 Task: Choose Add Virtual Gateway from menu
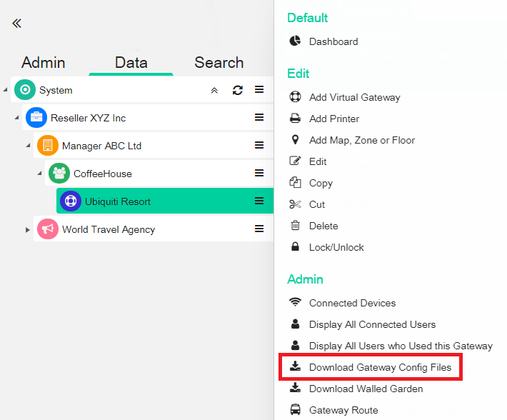tap(354, 97)
